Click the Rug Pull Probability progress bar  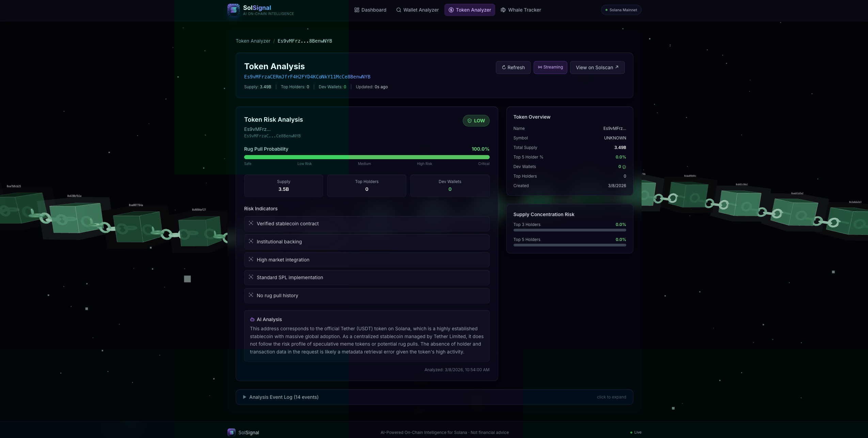tap(366, 157)
